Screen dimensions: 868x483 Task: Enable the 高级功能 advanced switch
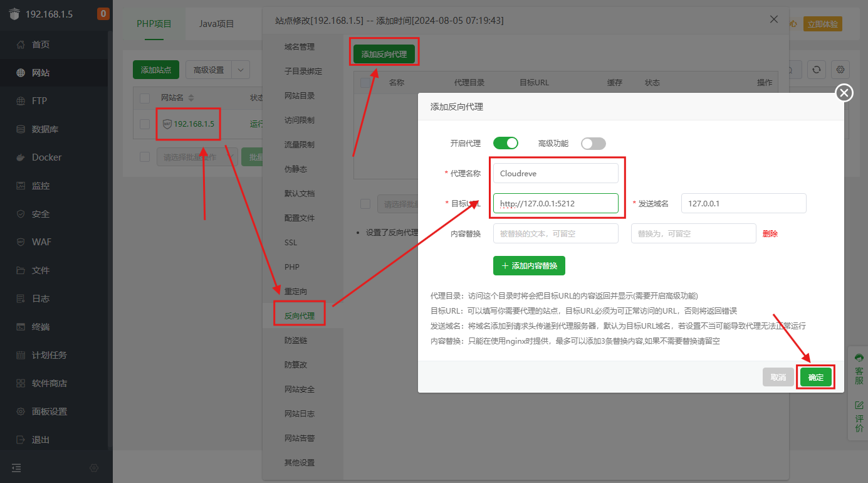pos(593,143)
